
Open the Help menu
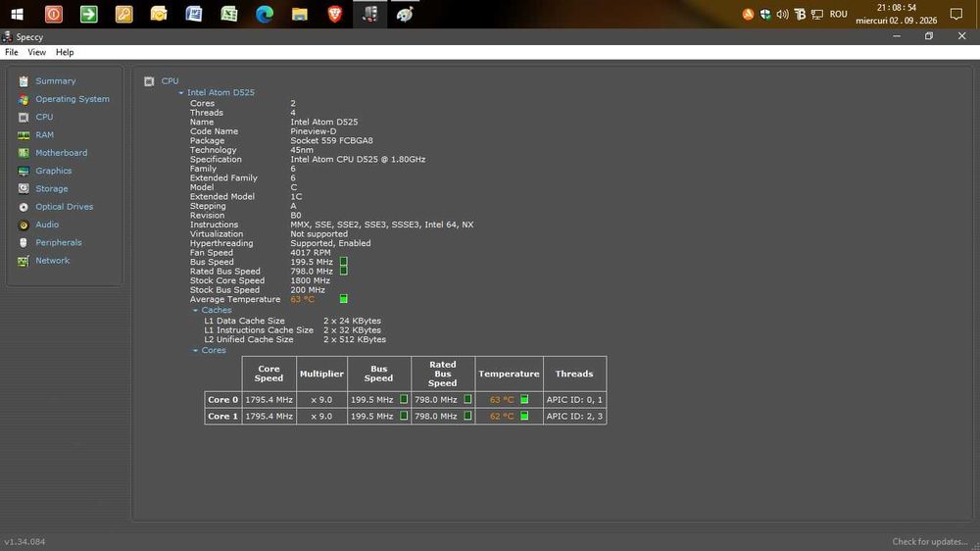coord(65,52)
